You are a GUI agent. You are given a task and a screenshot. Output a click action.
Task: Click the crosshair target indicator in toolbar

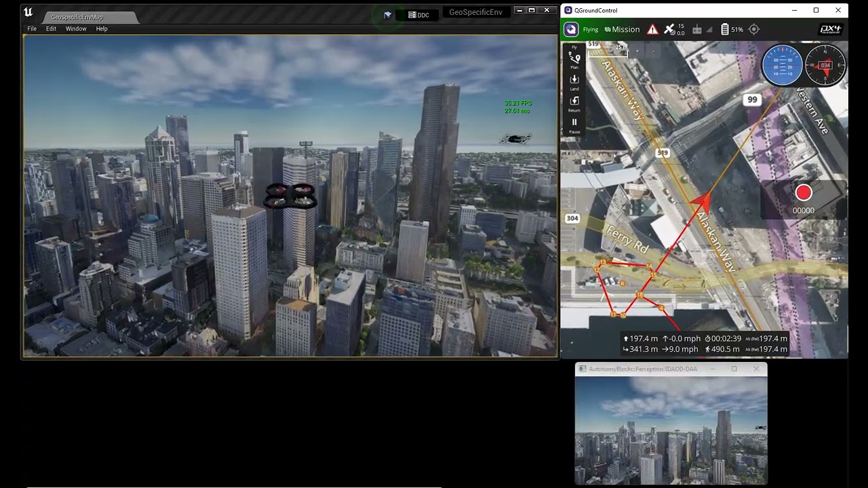click(753, 30)
